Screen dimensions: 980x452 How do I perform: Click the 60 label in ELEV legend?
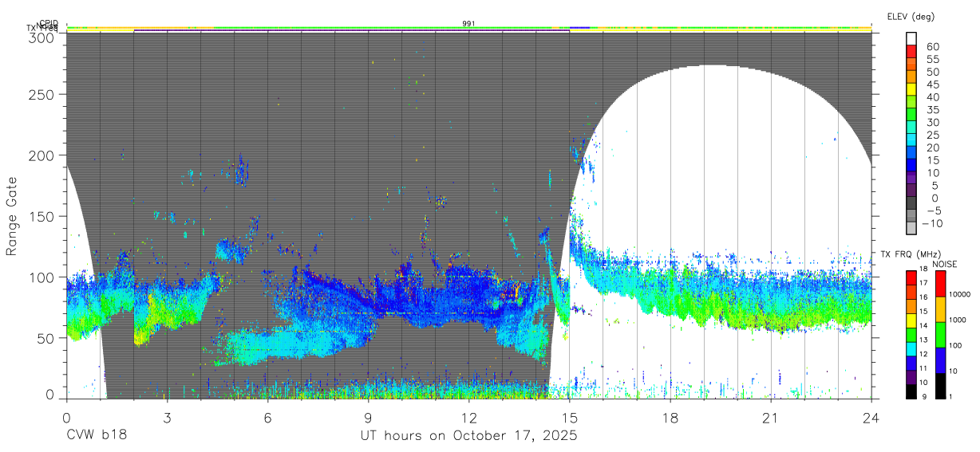click(x=933, y=47)
